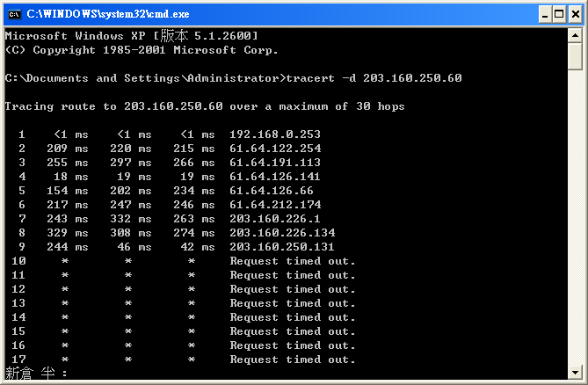Screen dimensions: 588x385
Task: Click the hop 7 address 203.160.226.1
Action: click(275, 219)
